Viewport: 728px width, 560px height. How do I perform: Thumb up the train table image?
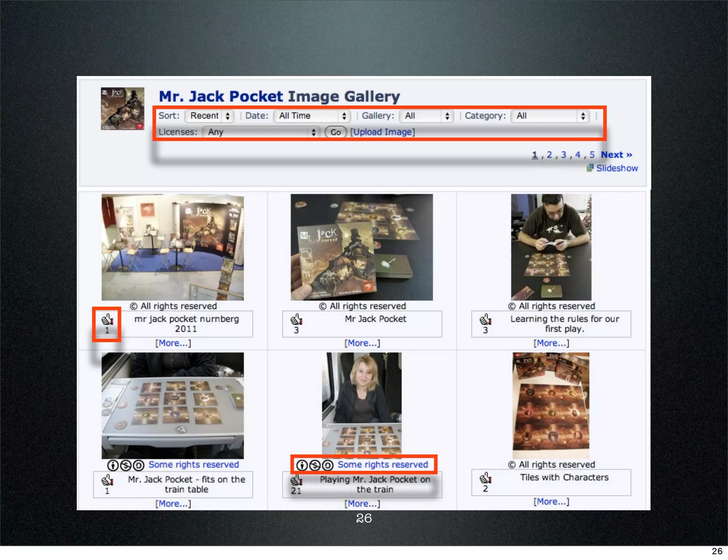107,480
